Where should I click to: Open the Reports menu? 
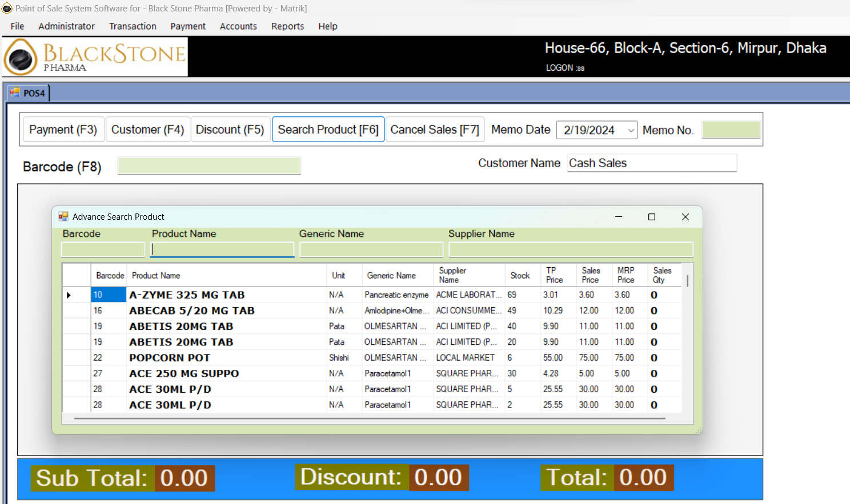point(287,26)
